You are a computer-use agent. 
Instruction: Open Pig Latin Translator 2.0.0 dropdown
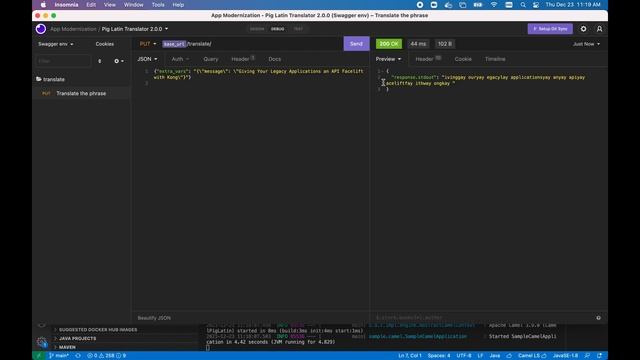pos(135,29)
